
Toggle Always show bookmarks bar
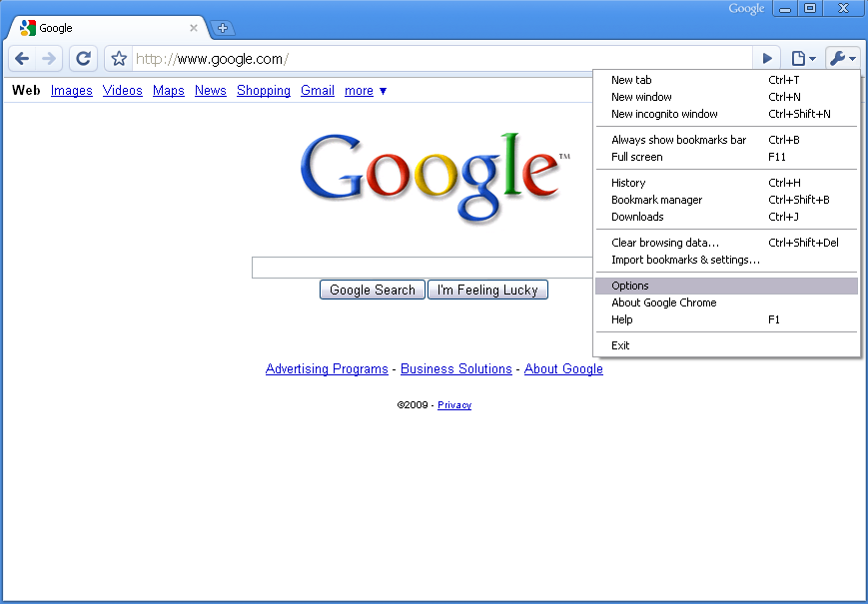pos(726,140)
